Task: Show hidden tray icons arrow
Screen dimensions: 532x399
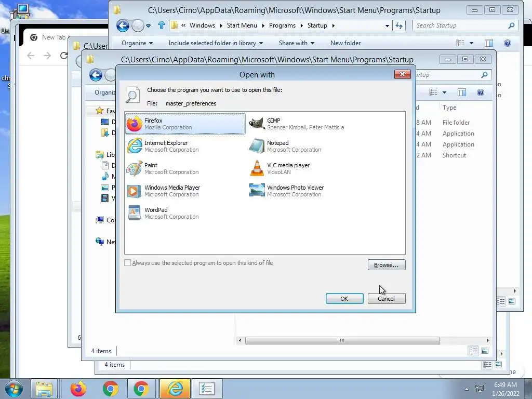Action: (x=467, y=389)
